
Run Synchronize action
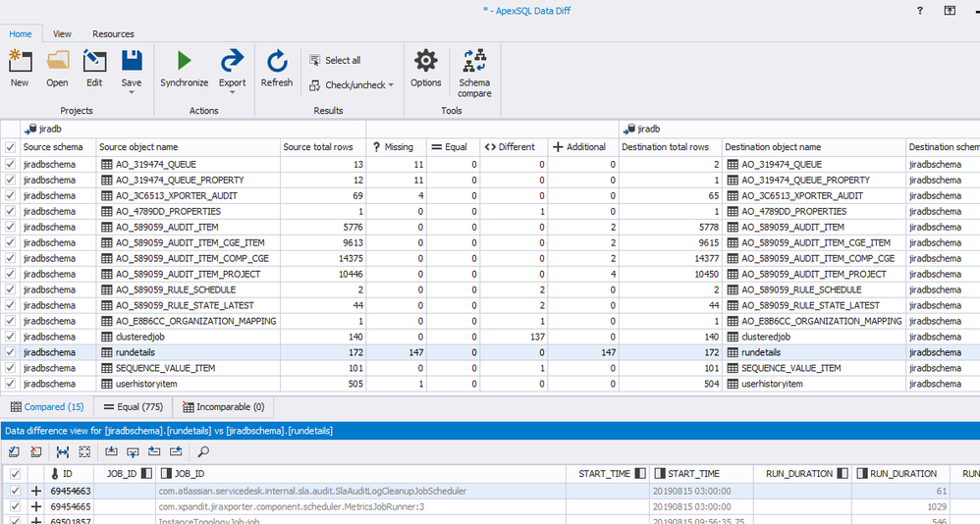184,69
